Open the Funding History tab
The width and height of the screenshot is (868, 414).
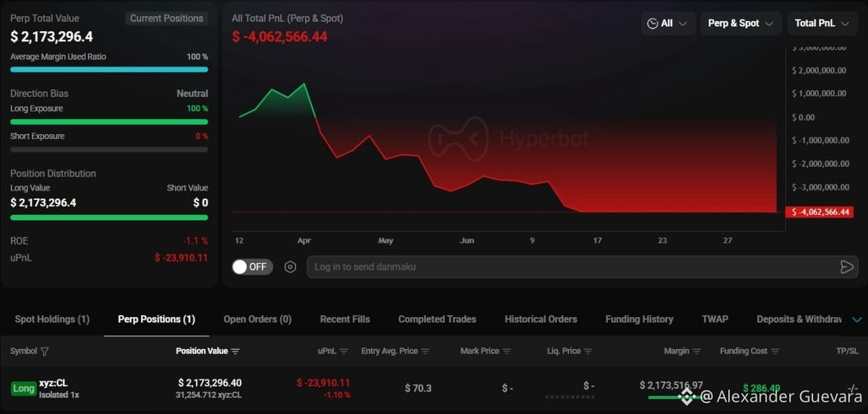coord(639,319)
